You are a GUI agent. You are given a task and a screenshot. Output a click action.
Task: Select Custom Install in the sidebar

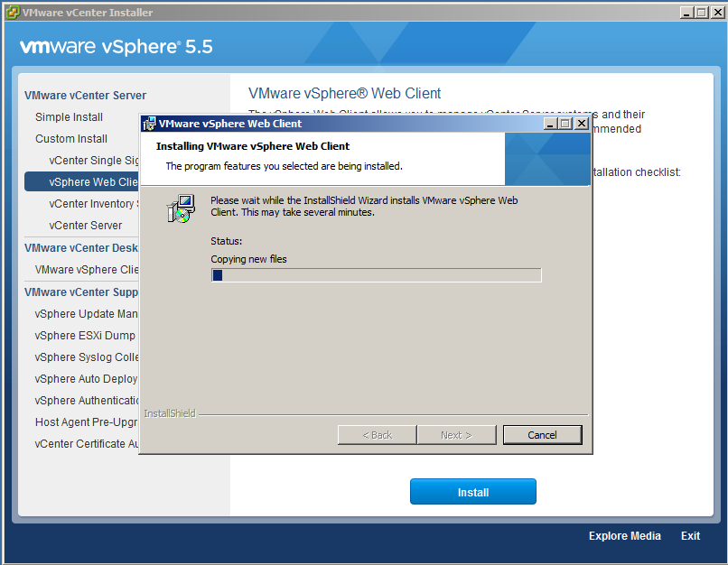click(x=71, y=139)
